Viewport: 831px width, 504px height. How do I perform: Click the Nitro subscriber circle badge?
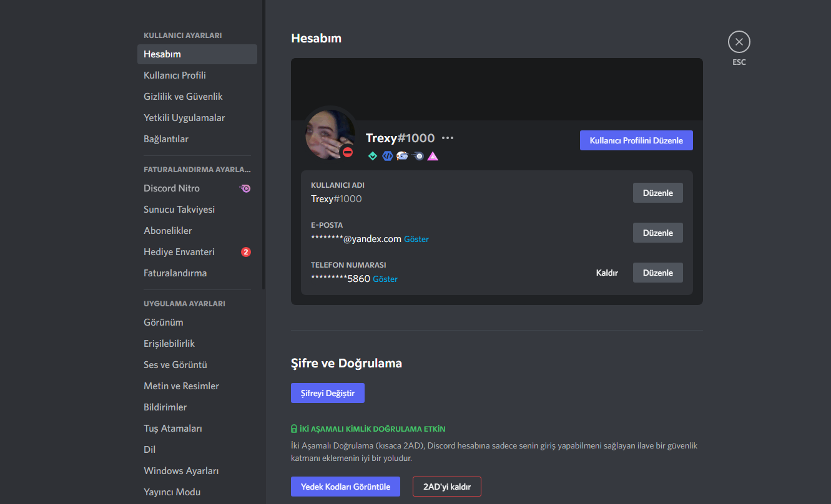(x=418, y=156)
